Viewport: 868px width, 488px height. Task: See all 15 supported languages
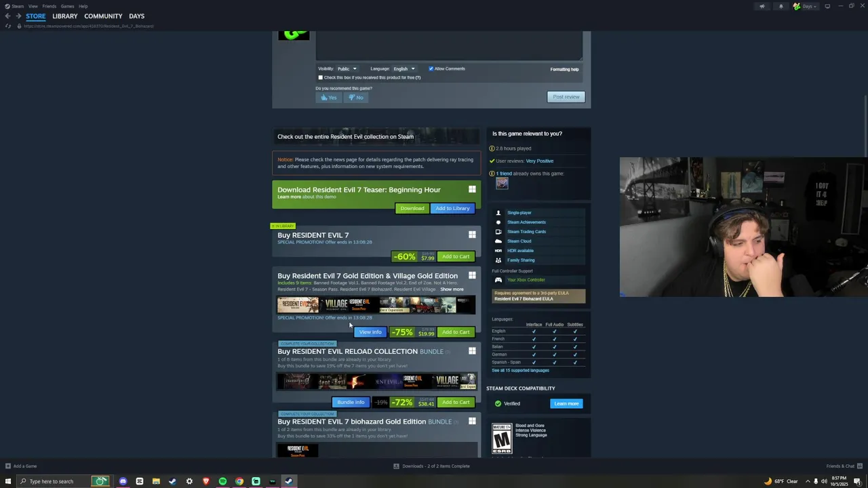(520, 370)
